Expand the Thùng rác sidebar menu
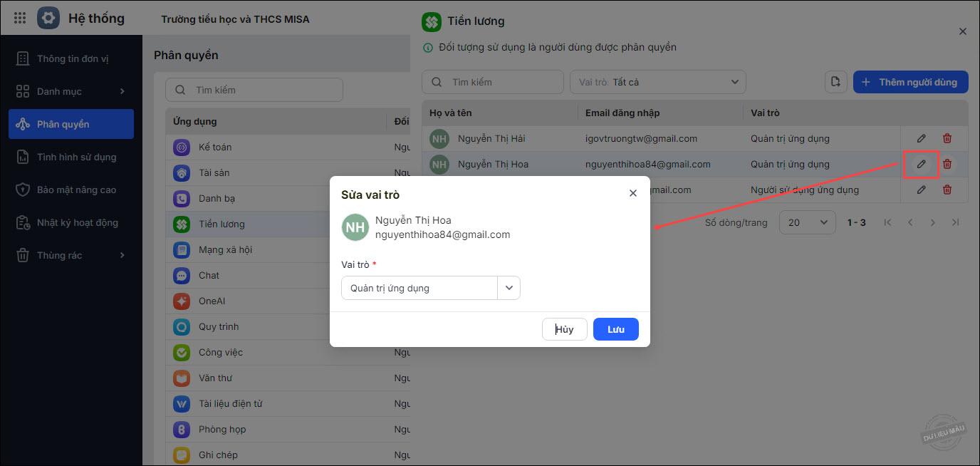This screenshot has height=466, width=980. click(71, 255)
